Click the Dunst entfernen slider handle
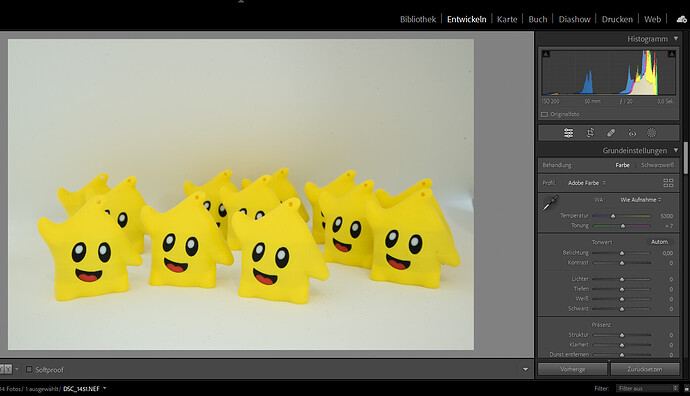The height and width of the screenshot is (396, 690). (622, 355)
